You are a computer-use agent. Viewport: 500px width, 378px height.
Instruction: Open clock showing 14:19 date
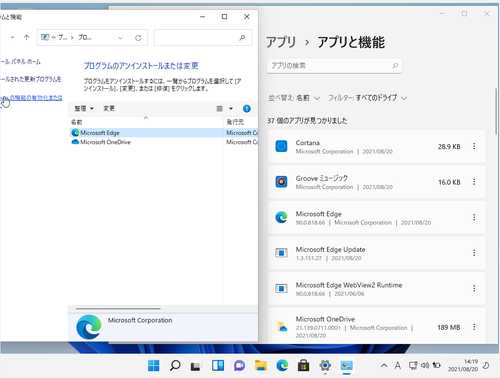(x=463, y=365)
